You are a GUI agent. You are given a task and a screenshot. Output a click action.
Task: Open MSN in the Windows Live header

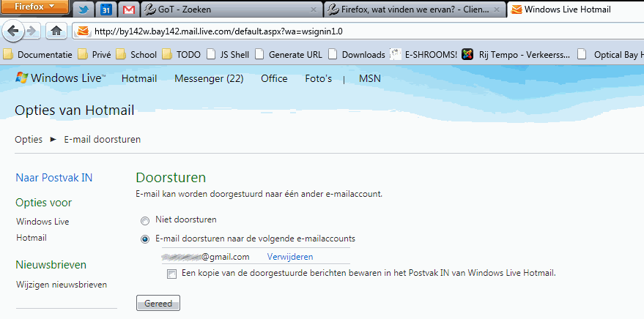click(x=370, y=79)
